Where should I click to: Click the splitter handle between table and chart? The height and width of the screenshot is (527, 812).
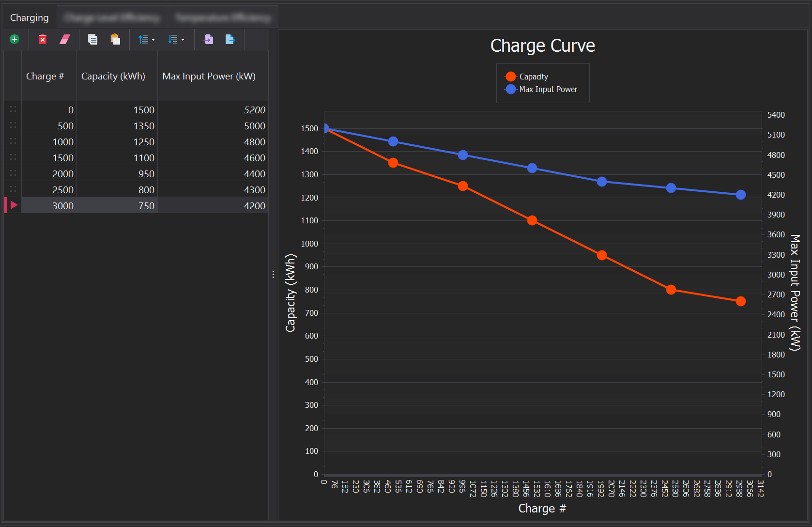tap(273, 275)
